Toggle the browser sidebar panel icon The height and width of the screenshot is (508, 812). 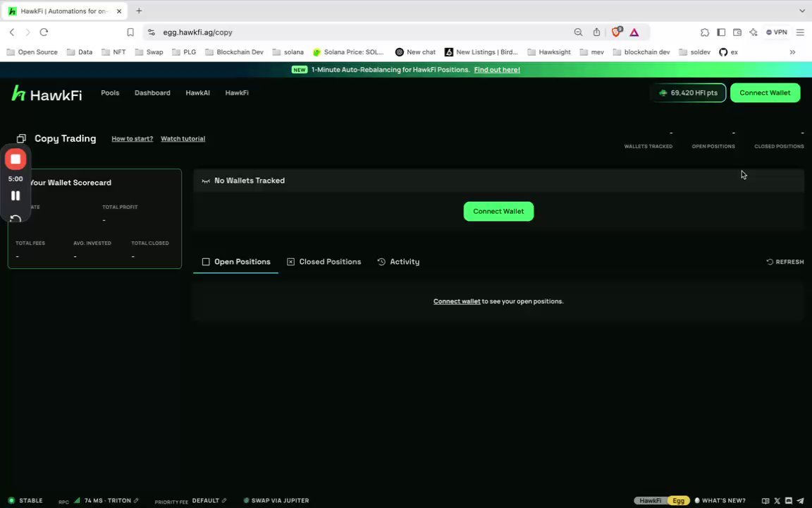tap(721, 32)
